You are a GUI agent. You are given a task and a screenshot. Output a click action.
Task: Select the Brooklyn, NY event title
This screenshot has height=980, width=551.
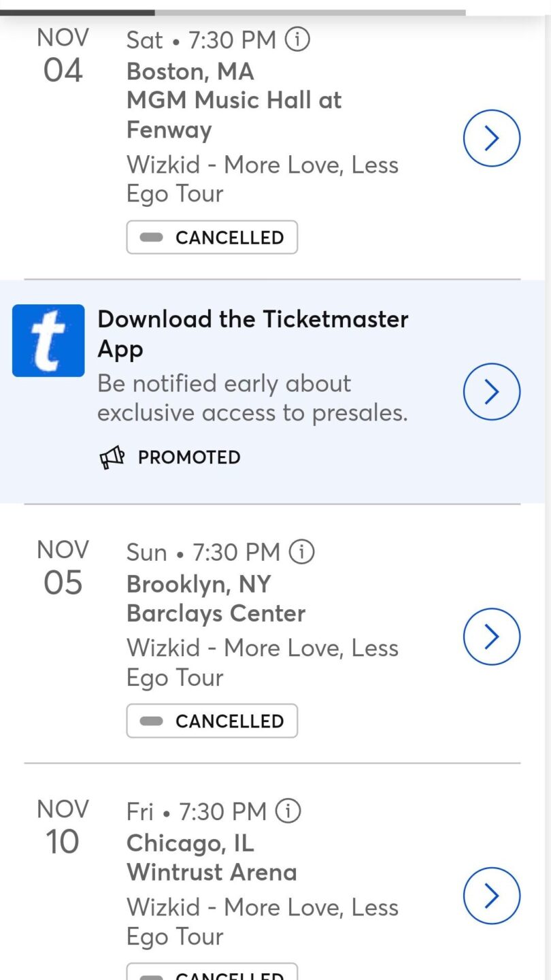pos(199,584)
